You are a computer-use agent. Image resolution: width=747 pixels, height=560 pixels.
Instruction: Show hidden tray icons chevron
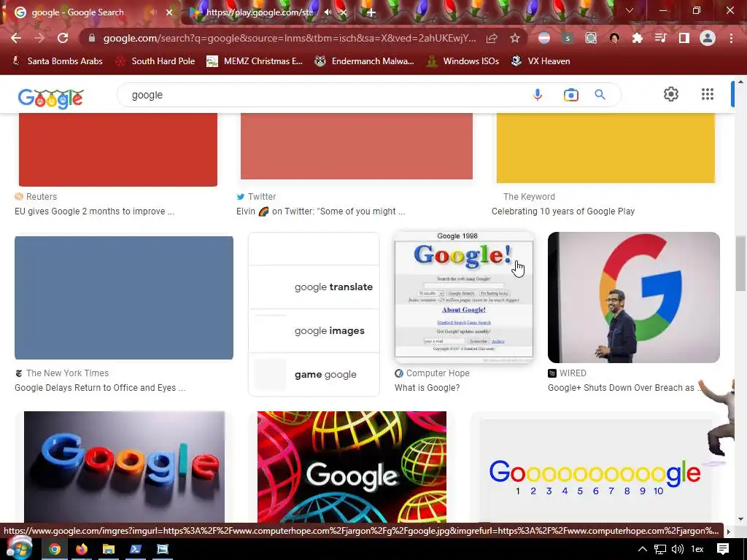643,549
